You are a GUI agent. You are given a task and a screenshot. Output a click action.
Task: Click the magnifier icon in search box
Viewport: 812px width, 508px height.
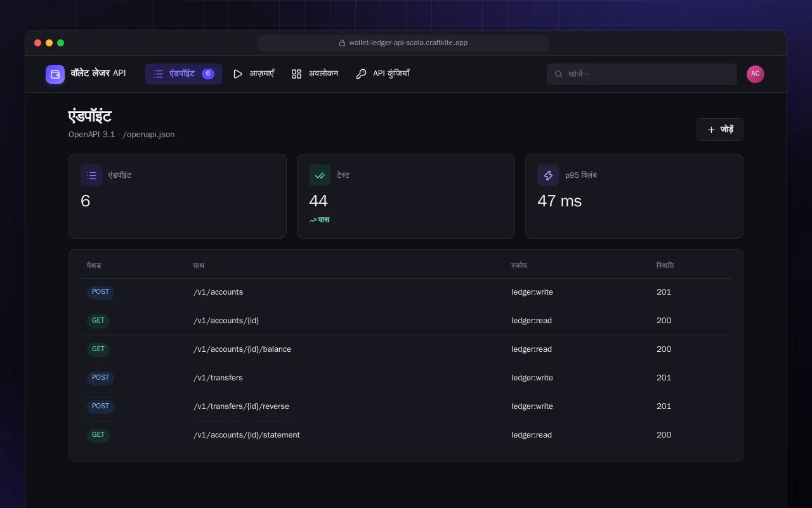point(559,74)
